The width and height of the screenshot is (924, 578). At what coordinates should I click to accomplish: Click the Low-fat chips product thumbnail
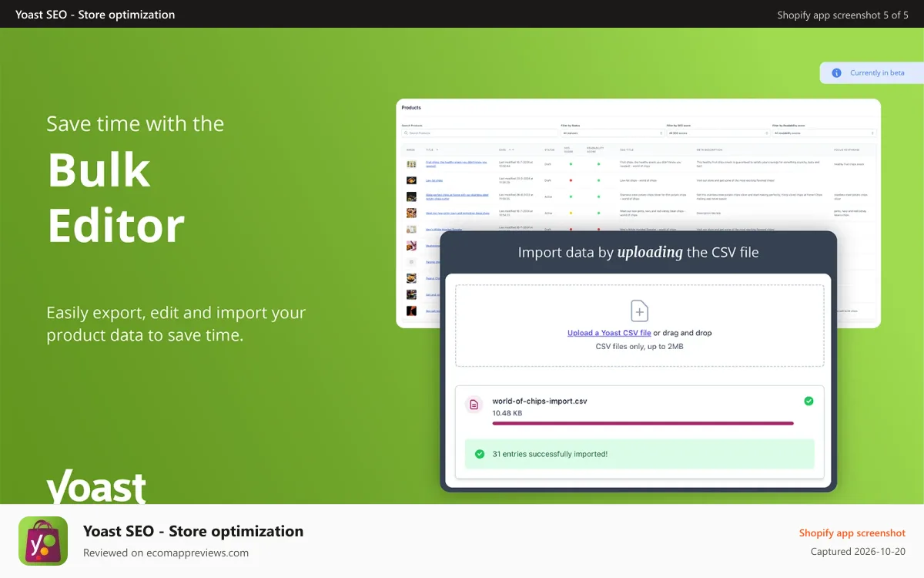point(411,180)
